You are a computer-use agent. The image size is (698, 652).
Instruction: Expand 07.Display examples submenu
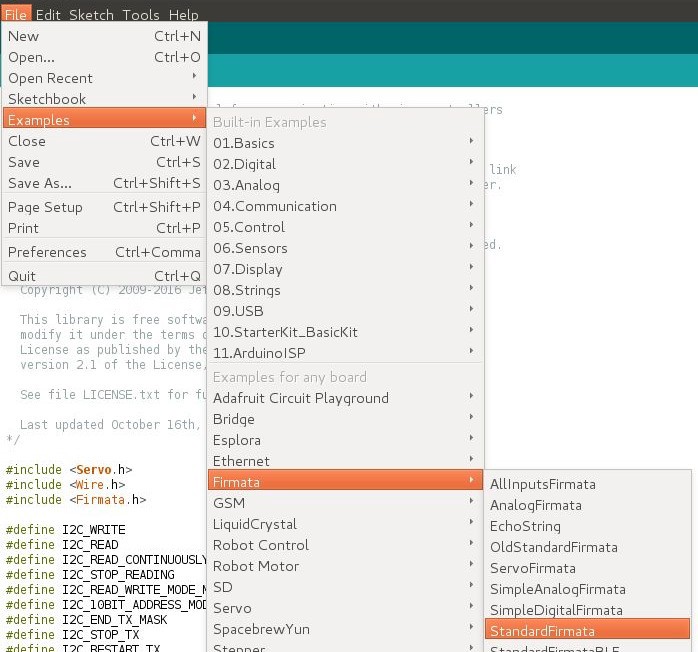(x=345, y=269)
